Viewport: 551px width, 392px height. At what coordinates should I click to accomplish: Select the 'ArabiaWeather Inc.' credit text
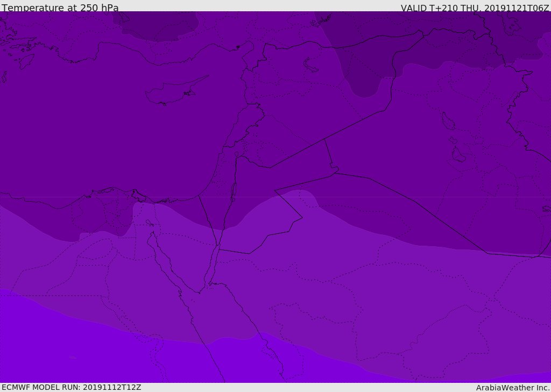[x=513, y=388]
